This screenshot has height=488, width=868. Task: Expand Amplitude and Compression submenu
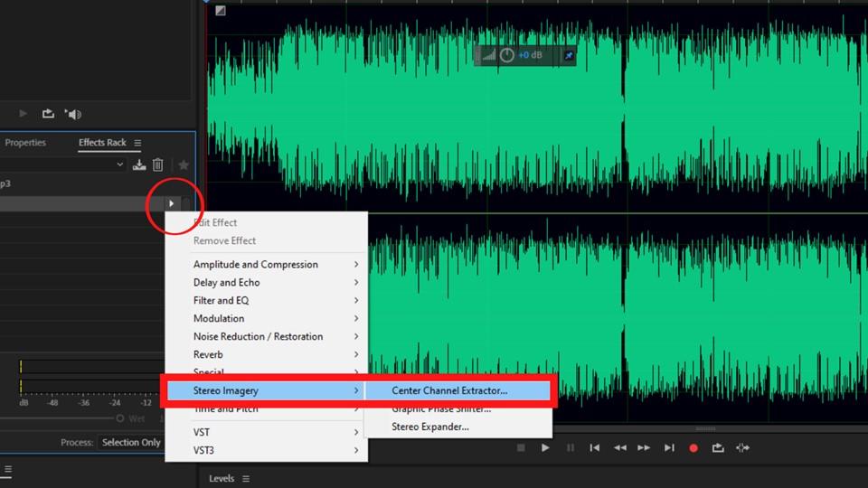point(266,265)
